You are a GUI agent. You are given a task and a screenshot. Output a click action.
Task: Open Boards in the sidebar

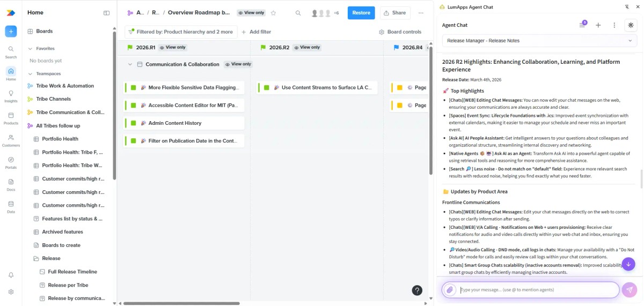pyautogui.click(x=44, y=31)
